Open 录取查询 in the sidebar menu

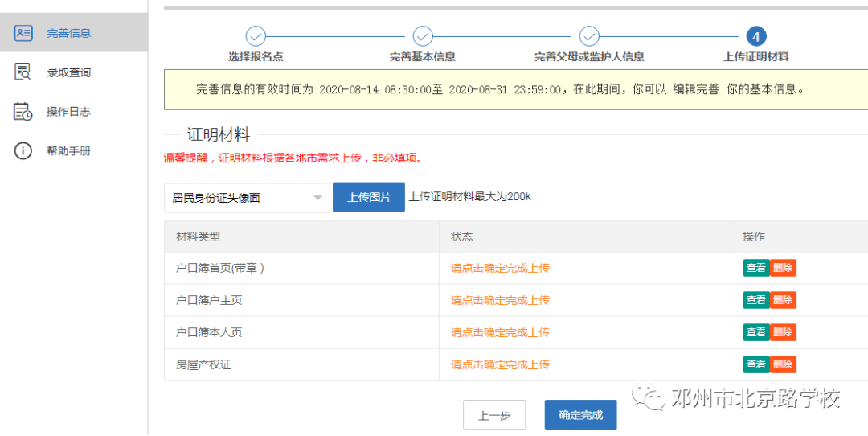click(x=68, y=72)
